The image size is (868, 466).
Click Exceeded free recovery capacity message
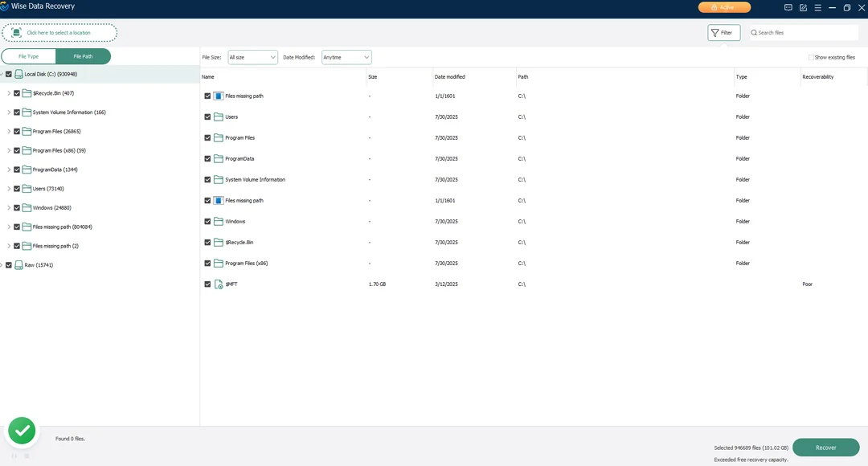click(751, 460)
